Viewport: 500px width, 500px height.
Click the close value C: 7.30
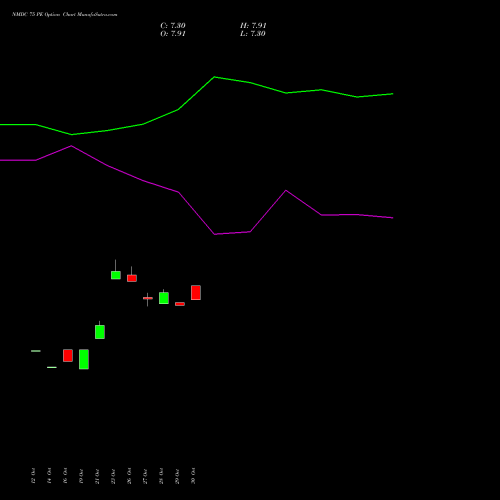[173, 26]
